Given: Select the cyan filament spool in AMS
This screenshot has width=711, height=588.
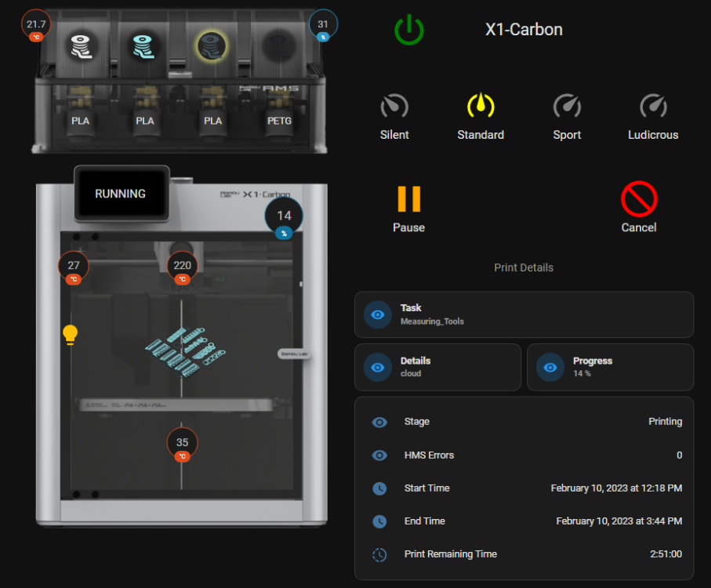Looking at the screenshot, I should pos(143,47).
